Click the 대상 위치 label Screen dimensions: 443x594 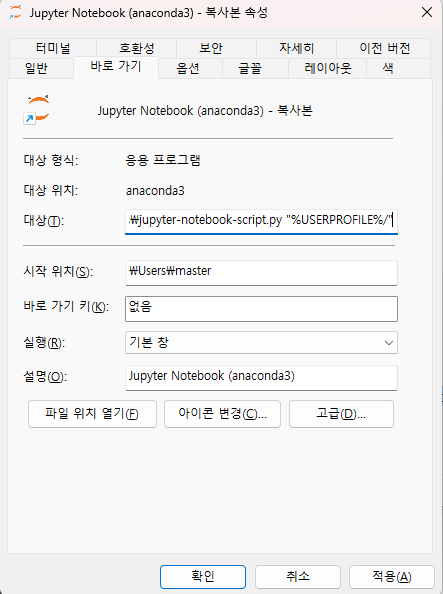coord(51,190)
